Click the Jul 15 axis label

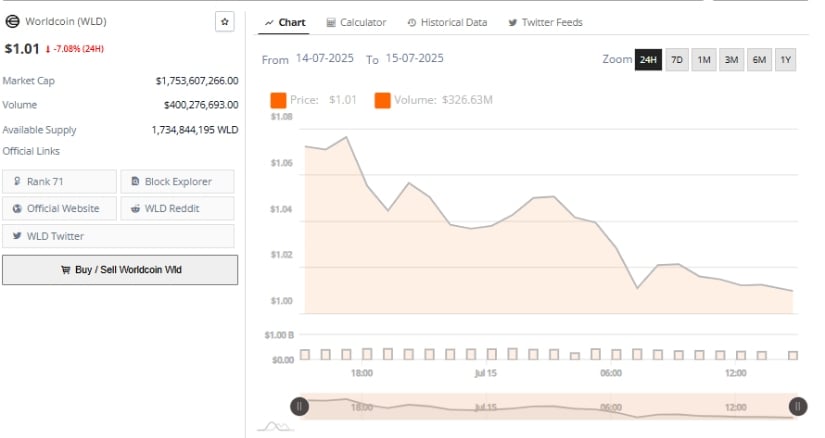click(x=485, y=373)
